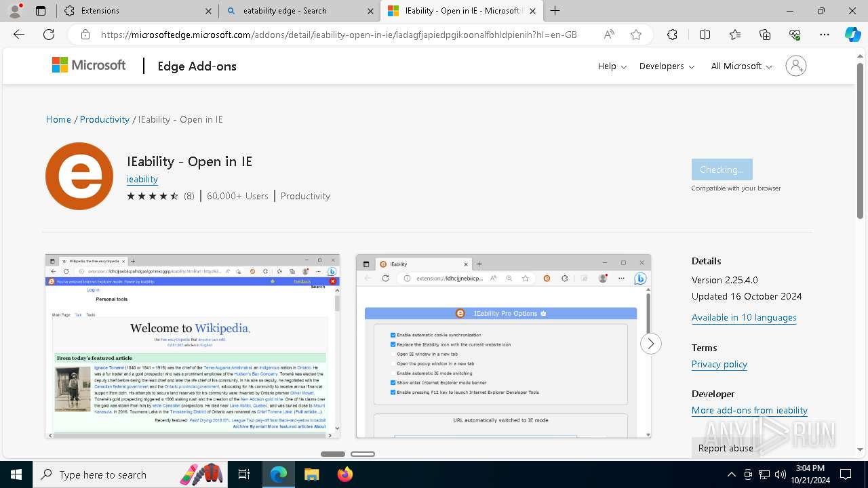Add this page to favorites star

pos(636,35)
